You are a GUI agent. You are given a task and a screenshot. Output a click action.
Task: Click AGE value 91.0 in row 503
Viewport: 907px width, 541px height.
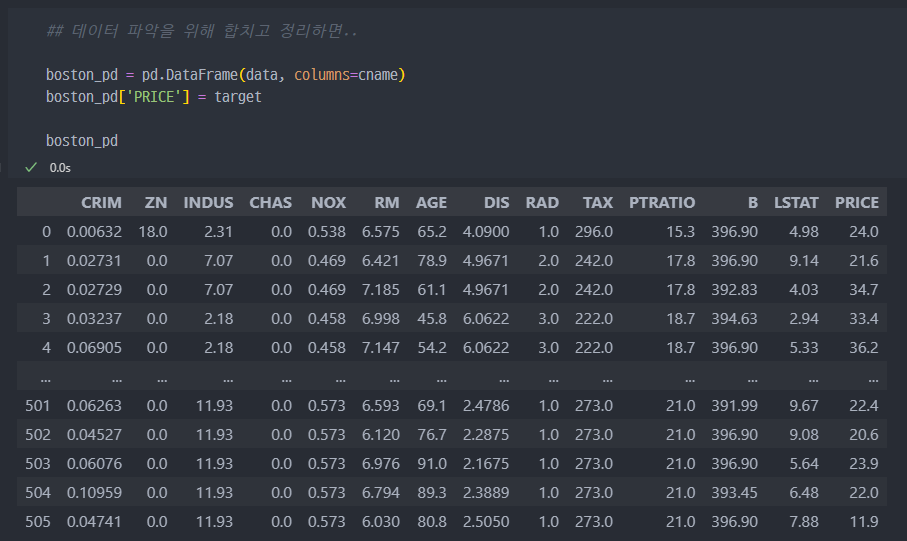coord(432,463)
